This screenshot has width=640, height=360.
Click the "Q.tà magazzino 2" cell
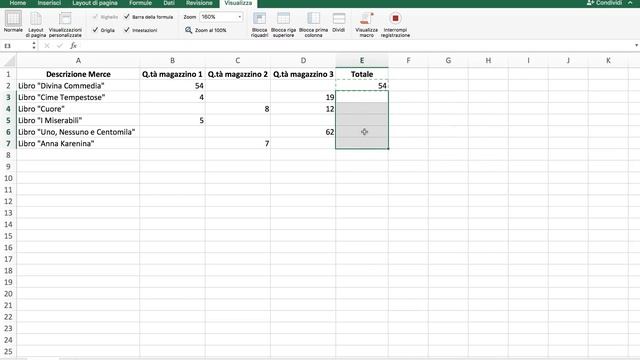238,74
